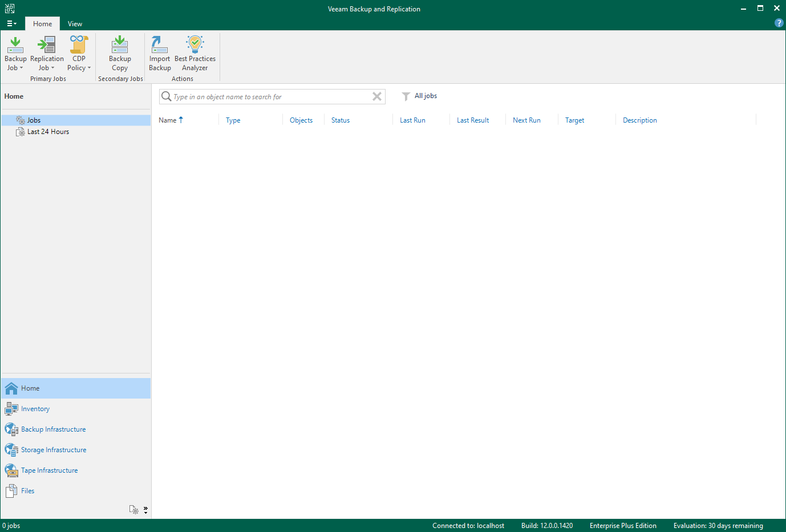Go to Inventory view
The image size is (786, 532).
[35, 409]
